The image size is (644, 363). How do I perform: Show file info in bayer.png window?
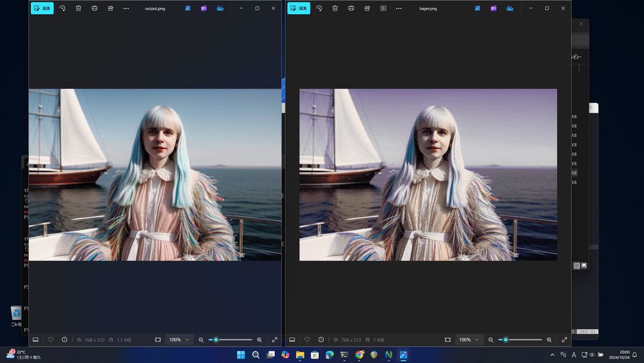(321, 340)
